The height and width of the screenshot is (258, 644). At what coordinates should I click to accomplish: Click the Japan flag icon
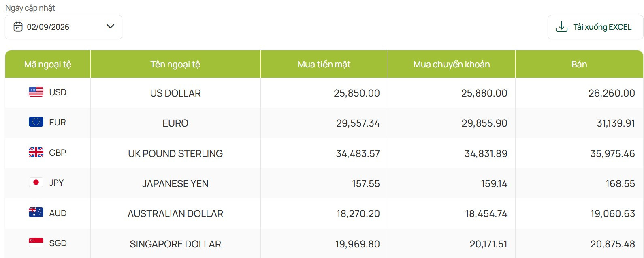36,183
